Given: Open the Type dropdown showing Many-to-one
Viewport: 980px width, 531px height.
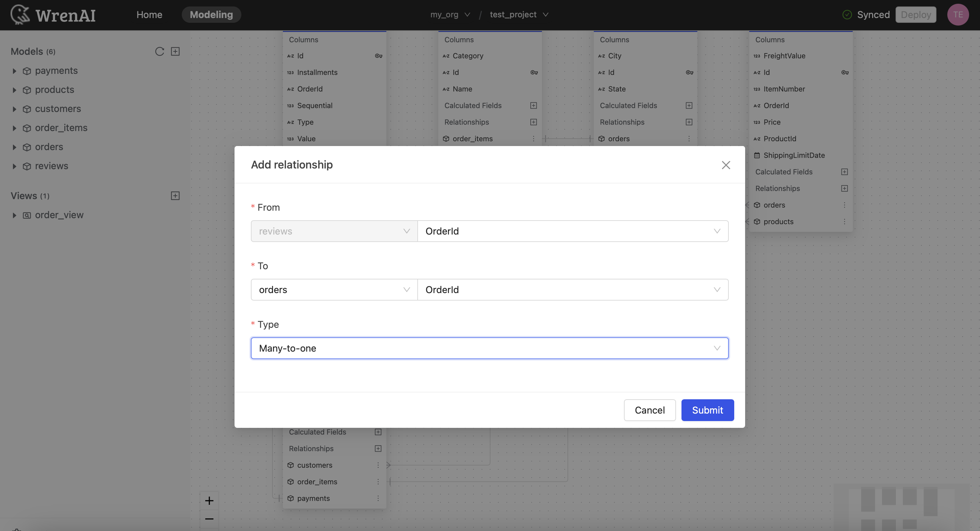Looking at the screenshot, I should [x=490, y=348].
